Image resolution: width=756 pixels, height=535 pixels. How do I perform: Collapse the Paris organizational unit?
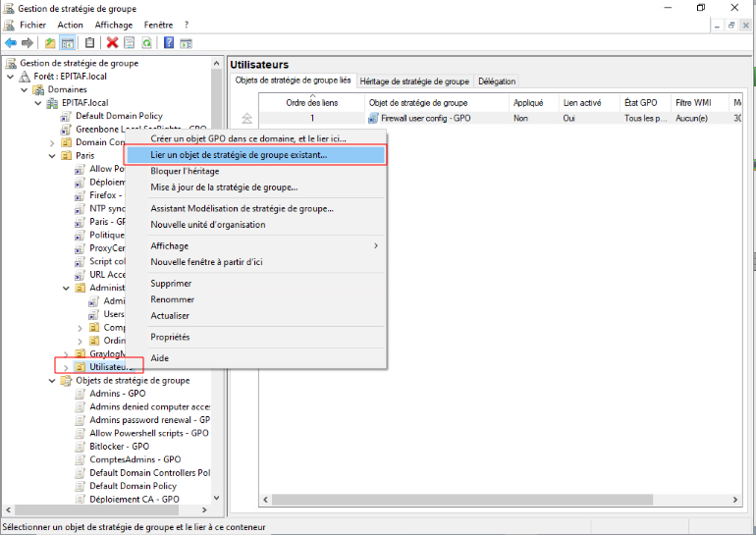[x=53, y=155]
